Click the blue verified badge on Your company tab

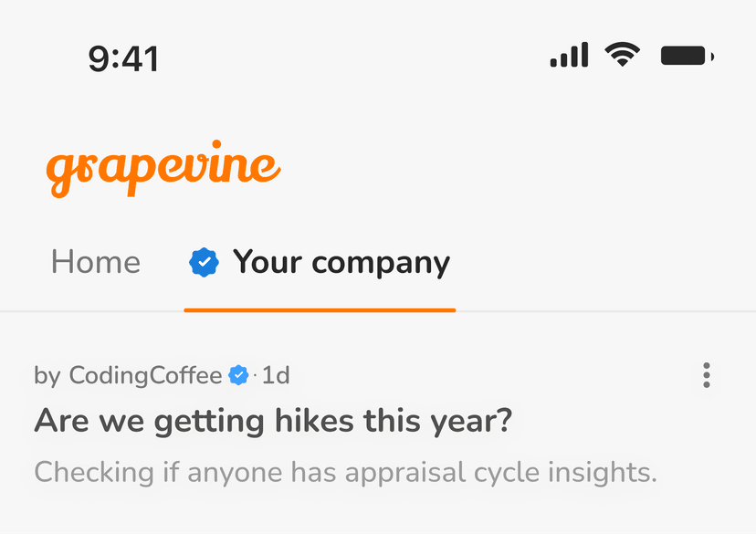[204, 263]
